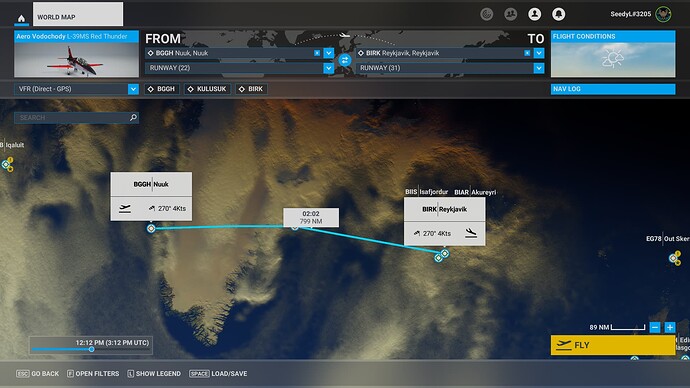Select the L-39MS Red Thunder aircraft thumbnail
This screenshot has width=690, height=388.
pyautogui.click(x=77, y=54)
